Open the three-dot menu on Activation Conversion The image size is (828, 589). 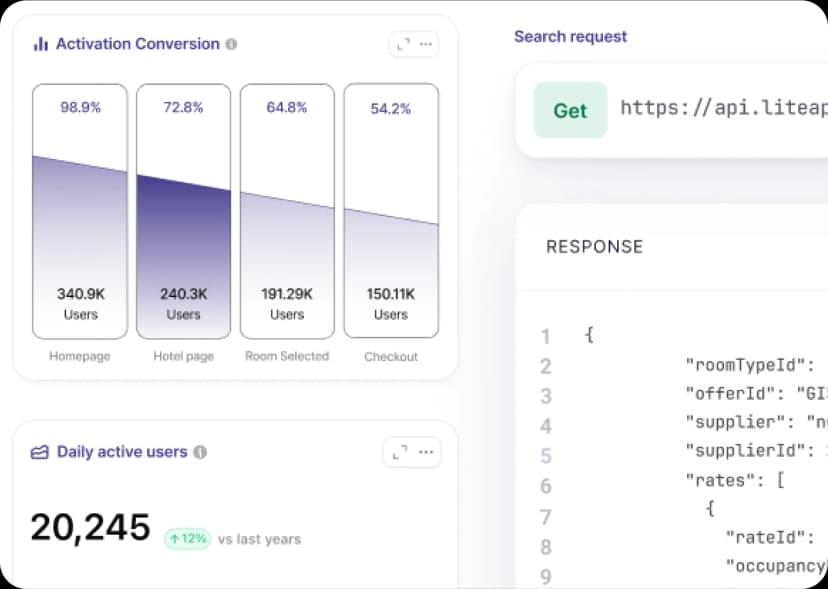point(427,44)
